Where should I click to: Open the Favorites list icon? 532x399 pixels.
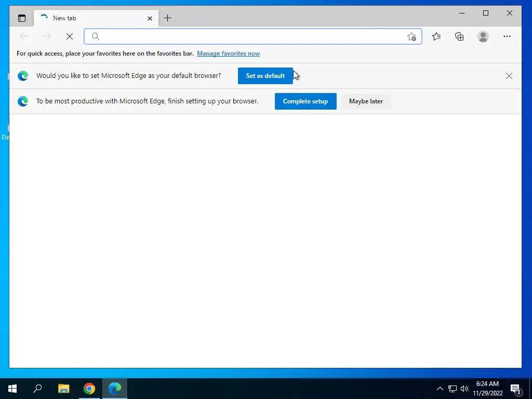click(436, 36)
